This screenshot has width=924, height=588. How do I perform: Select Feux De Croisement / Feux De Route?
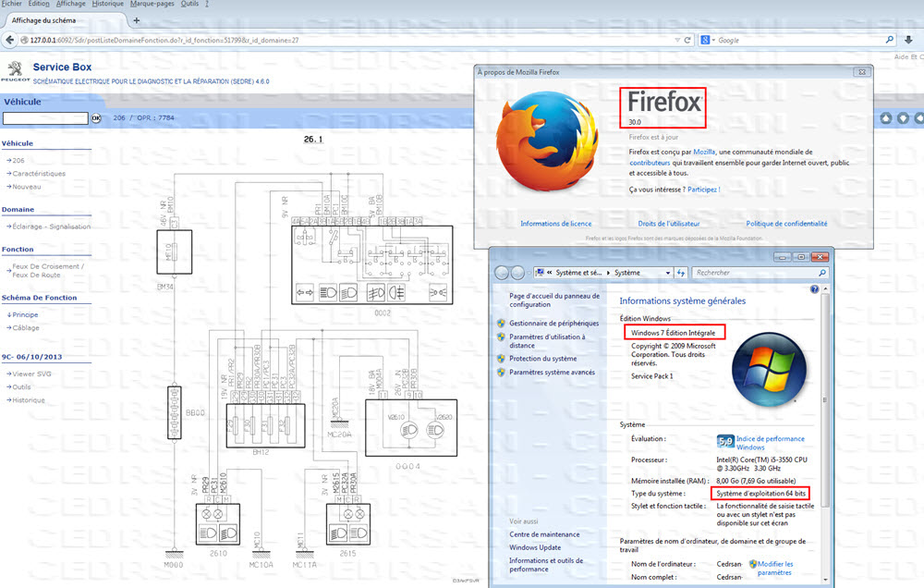point(48,271)
